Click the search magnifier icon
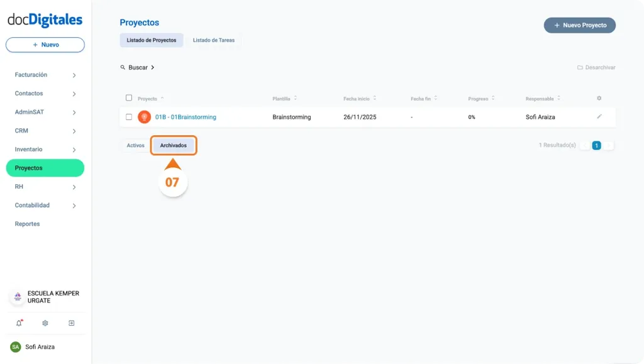644x364 pixels. tap(123, 67)
